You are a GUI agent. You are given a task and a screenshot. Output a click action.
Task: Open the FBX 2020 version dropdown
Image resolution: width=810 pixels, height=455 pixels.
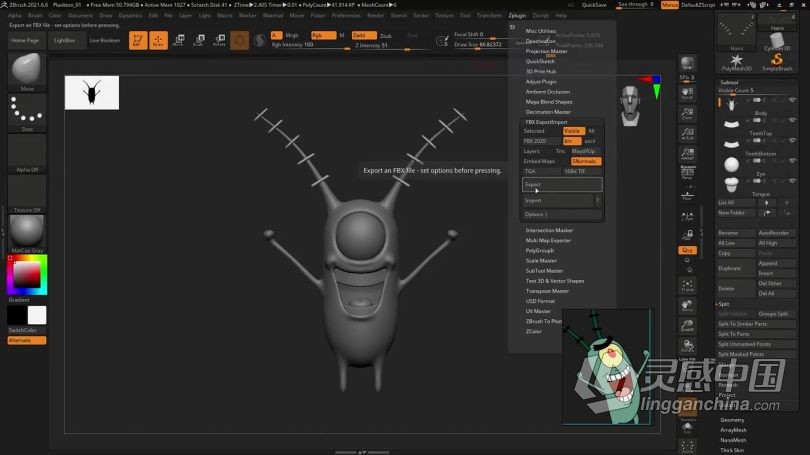(541, 141)
